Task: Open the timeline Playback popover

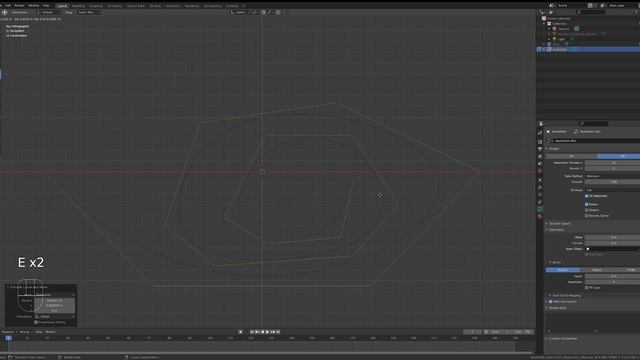Action: click(9, 332)
